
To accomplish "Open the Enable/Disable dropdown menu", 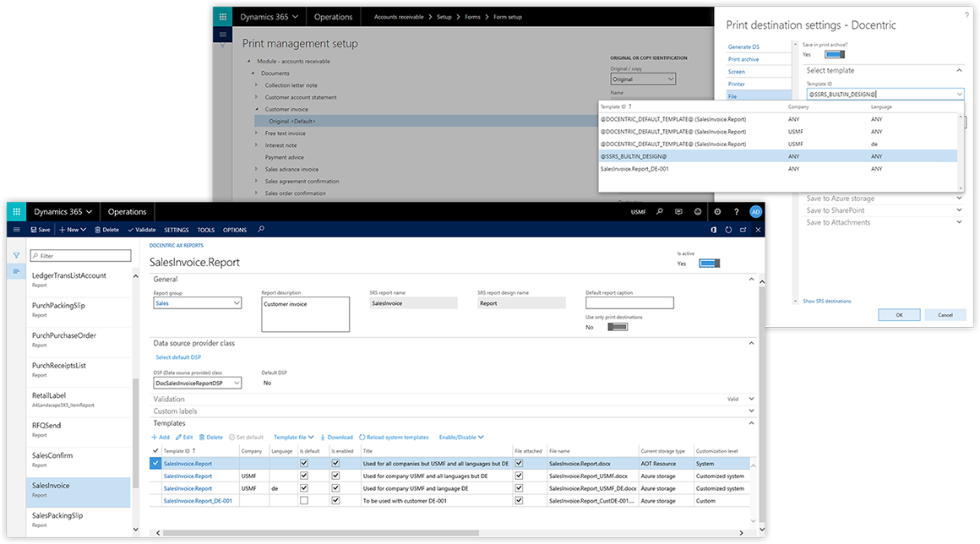I will [461, 438].
